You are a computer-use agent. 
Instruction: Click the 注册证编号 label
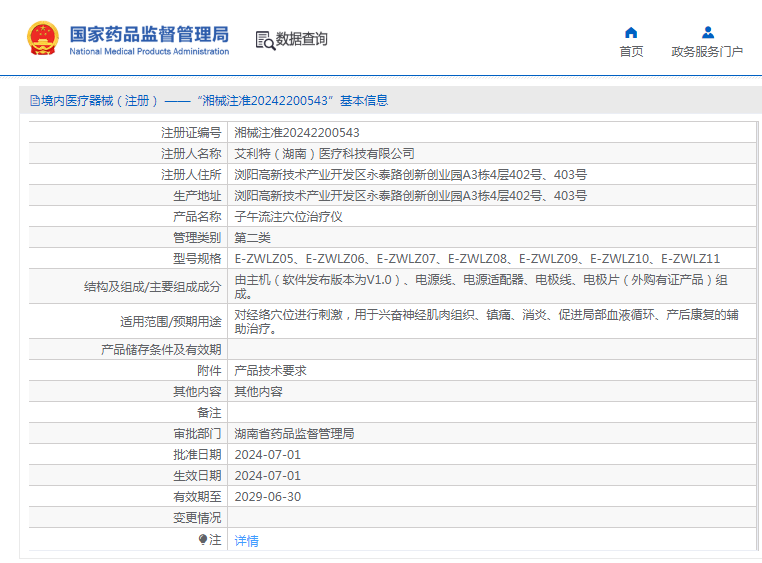click(x=191, y=133)
